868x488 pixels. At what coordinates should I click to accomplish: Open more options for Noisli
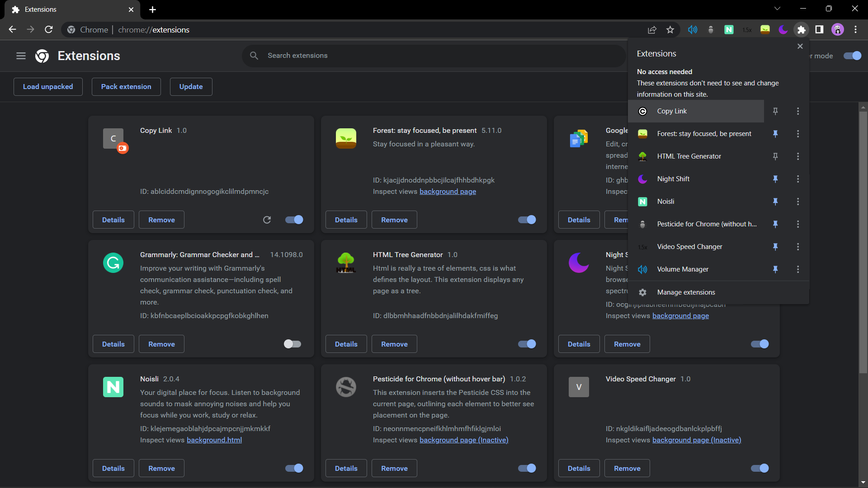[x=798, y=202]
